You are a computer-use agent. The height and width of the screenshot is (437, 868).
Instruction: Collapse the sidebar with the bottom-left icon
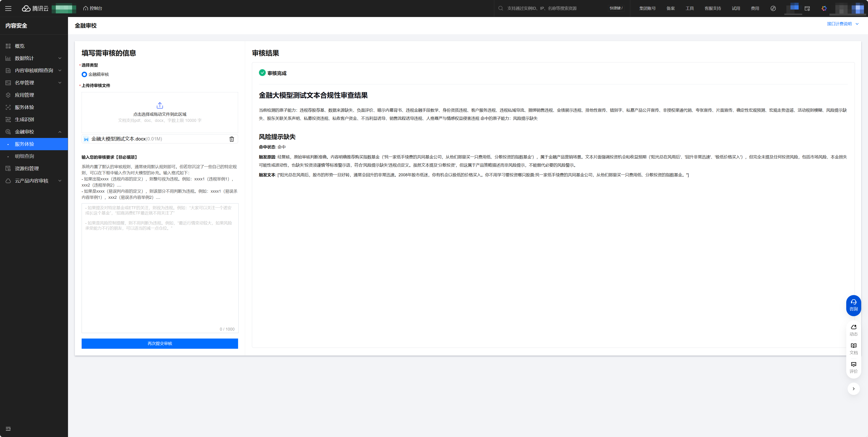(x=8, y=429)
